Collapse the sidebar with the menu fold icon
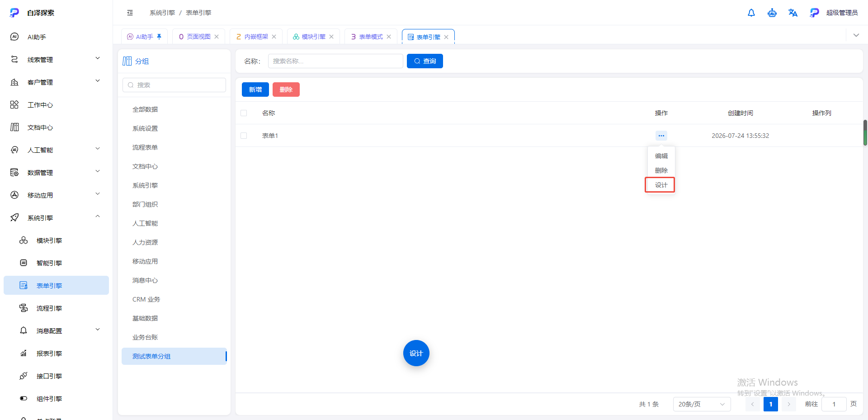The width and height of the screenshot is (868, 420). (x=130, y=13)
